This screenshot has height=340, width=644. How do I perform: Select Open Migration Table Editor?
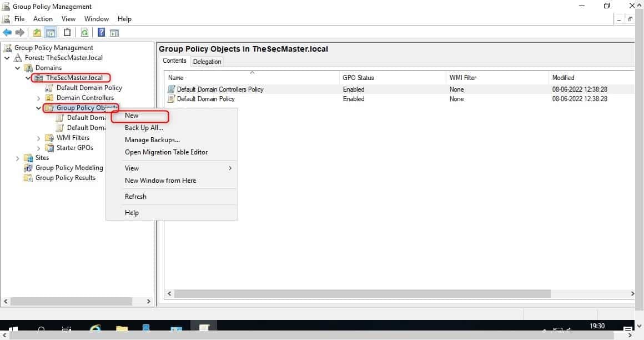point(172,152)
